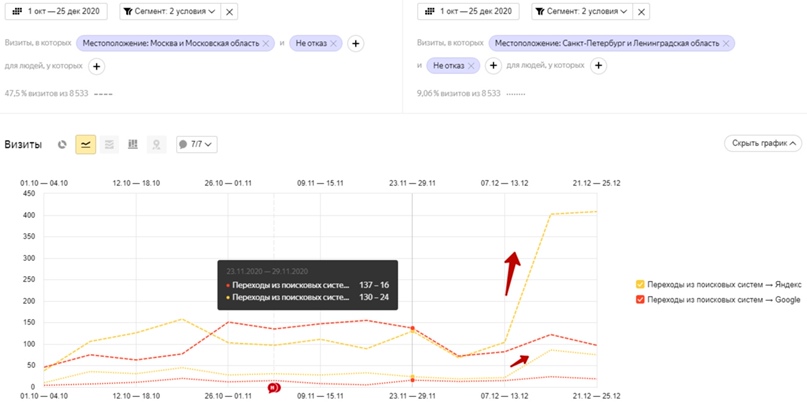
Task: Click top axis label 21.12 — 25.12
Action: (596, 183)
